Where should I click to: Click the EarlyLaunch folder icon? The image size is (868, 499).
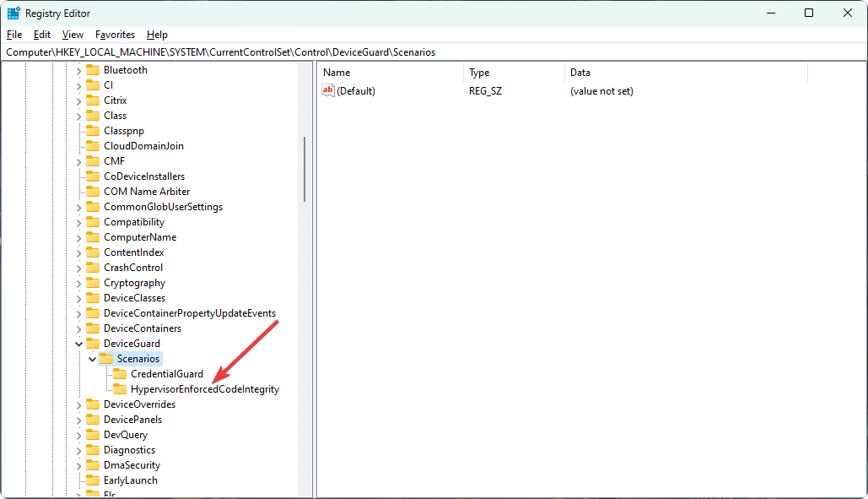93,480
